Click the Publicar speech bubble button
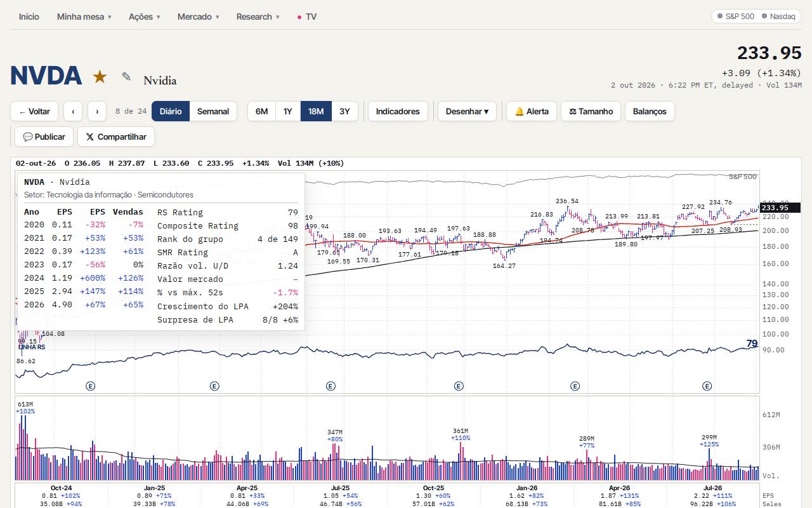This screenshot has height=508, width=812. tap(44, 137)
